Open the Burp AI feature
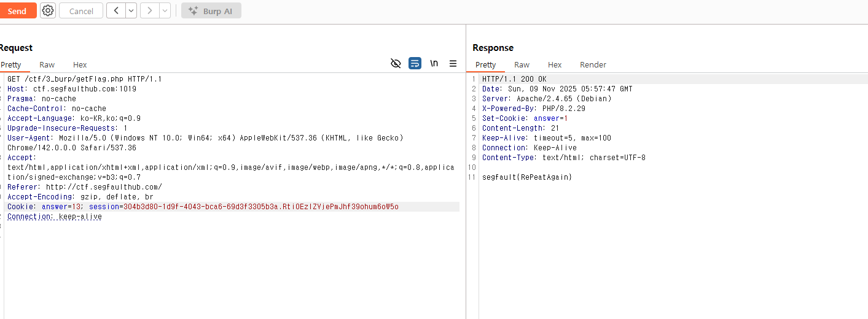Viewport: 868px width, 319px height. click(211, 11)
